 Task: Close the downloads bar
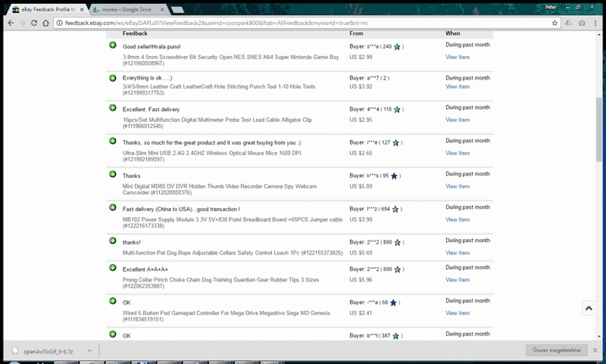[x=595, y=350]
